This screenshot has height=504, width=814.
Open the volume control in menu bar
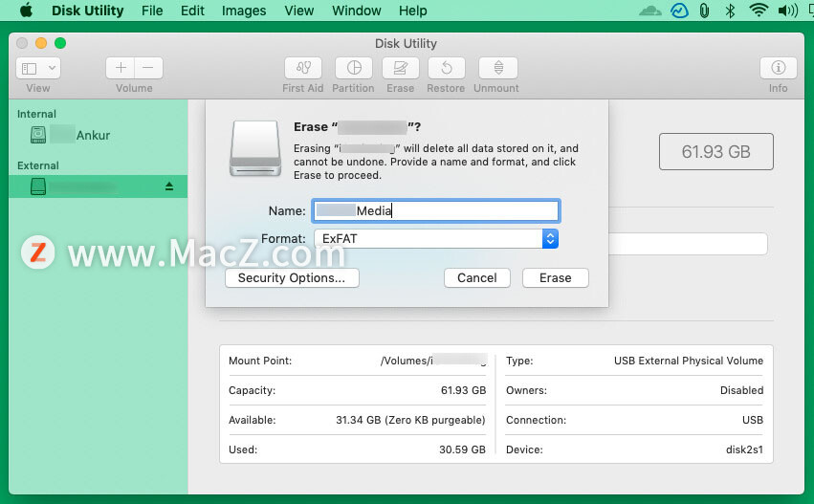(x=787, y=11)
